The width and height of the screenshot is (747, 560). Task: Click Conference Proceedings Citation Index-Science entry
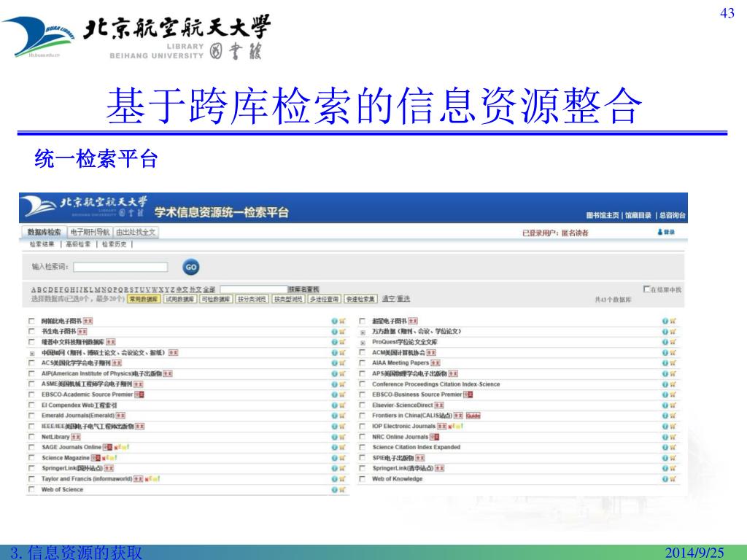(436, 384)
